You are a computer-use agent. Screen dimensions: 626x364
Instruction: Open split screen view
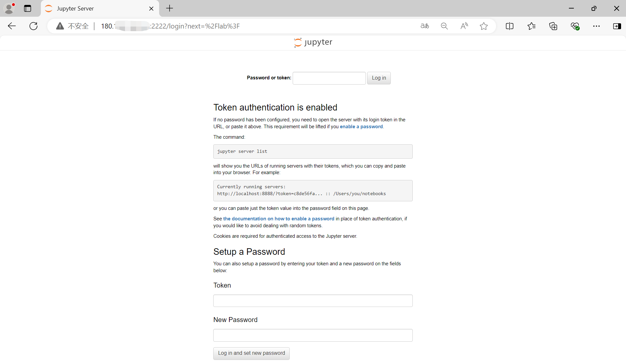coord(510,26)
